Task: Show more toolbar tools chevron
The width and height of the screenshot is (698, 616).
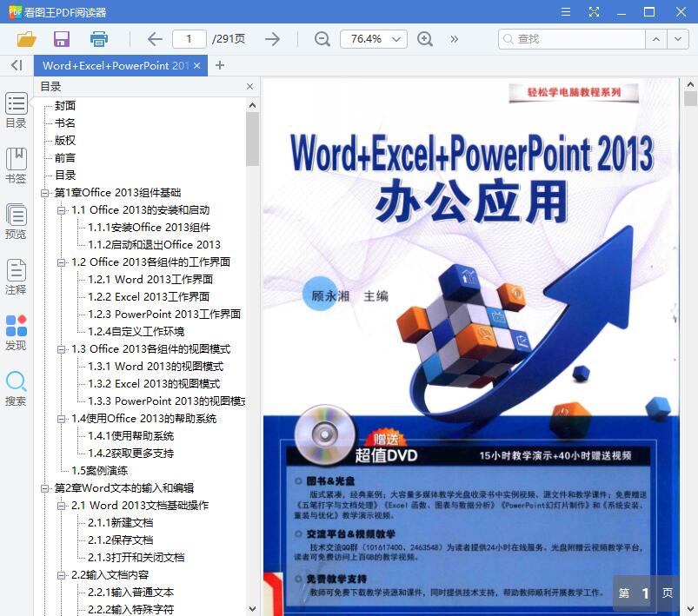Action: click(454, 39)
